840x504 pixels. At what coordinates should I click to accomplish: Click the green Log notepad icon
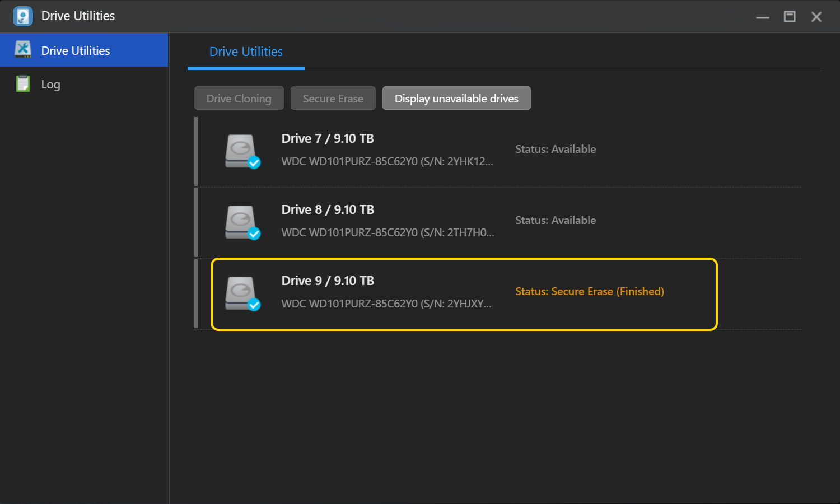point(23,84)
